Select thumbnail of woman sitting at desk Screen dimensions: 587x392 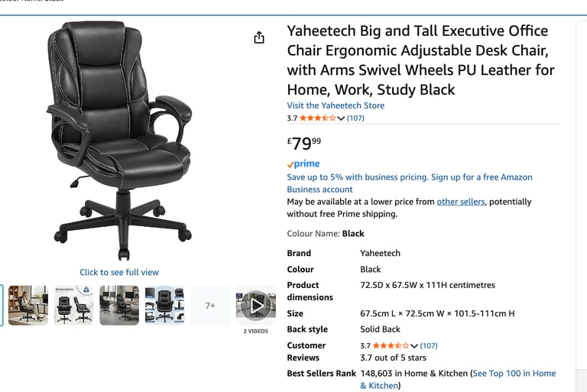tap(28, 306)
